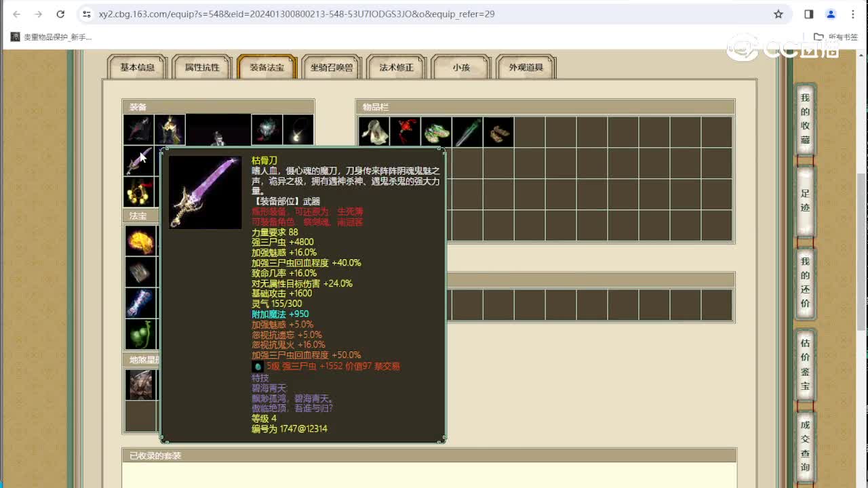Open the browser three-dot menu
The width and height of the screenshot is (868, 488).
coord(852,14)
